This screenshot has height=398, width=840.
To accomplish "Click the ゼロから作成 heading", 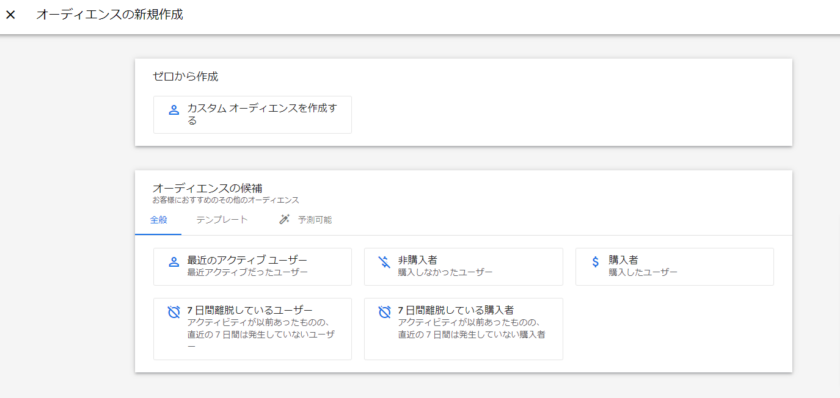I will coord(185,77).
